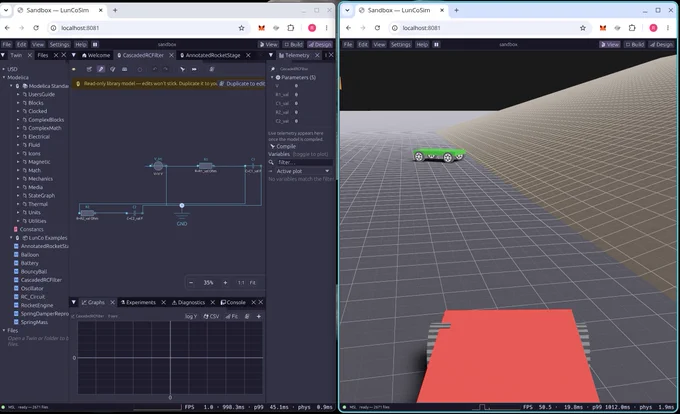The height and width of the screenshot is (414, 680).
Task: Open the Extensions puzzle icon in the right browser
Action: coord(632,28)
